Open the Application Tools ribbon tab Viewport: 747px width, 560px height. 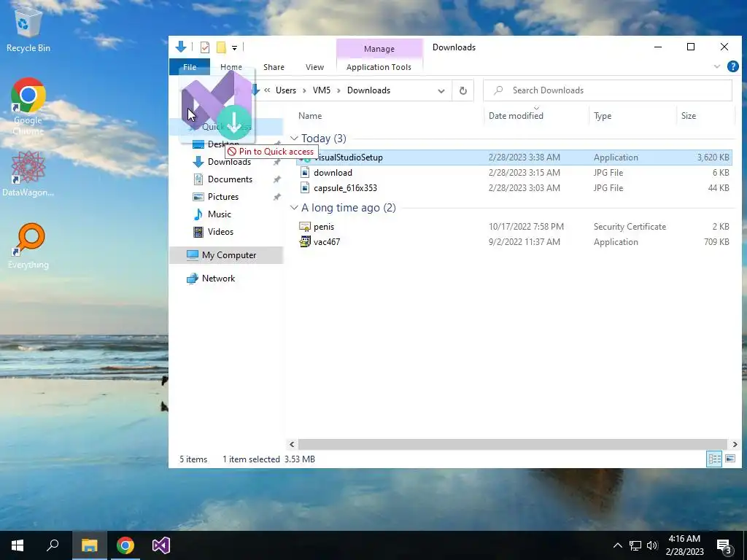(x=379, y=67)
